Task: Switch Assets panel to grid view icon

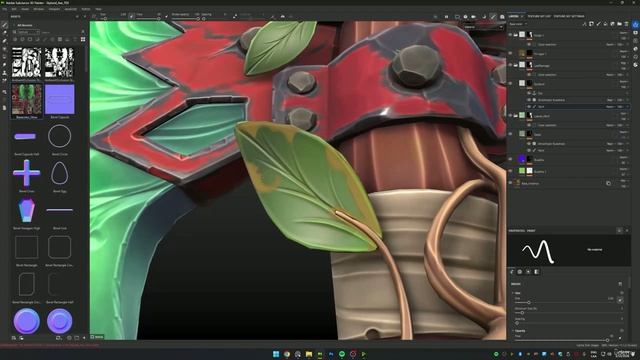Action: coord(83,39)
